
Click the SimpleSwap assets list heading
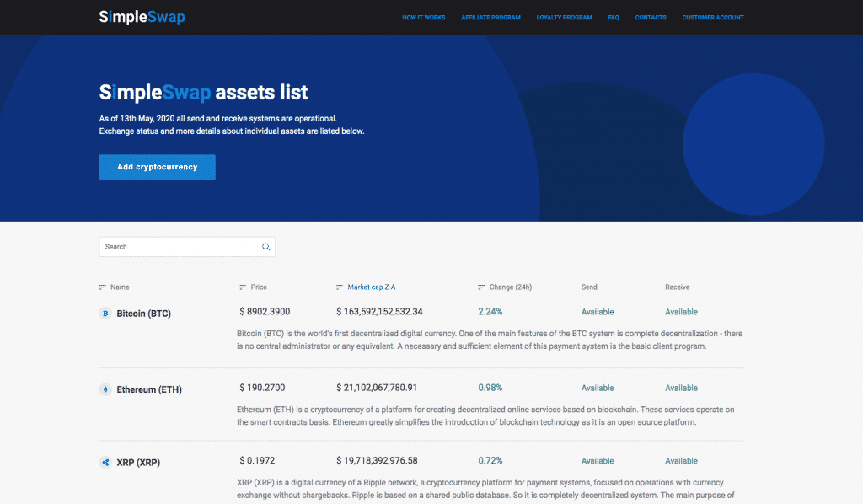click(204, 92)
